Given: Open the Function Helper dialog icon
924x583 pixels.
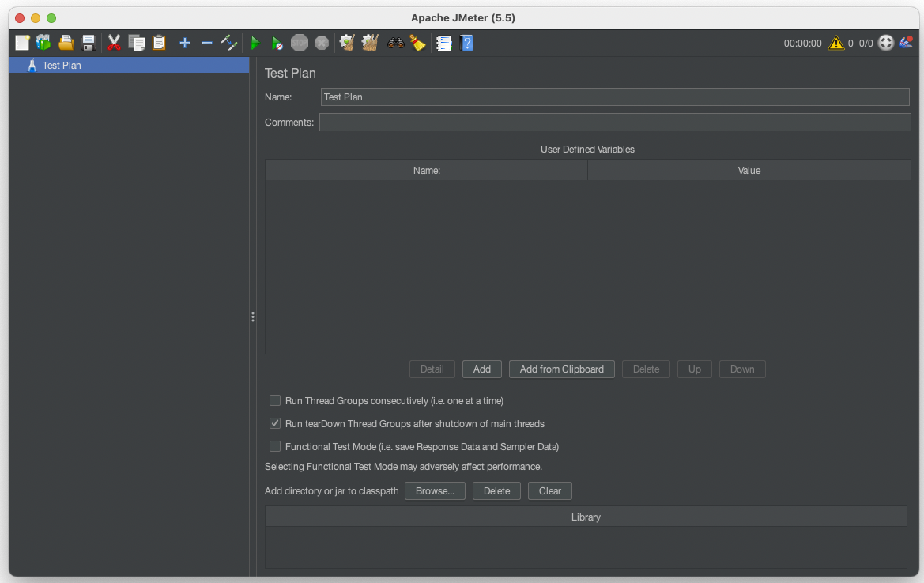Looking at the screenshot, I should [443, 43].
